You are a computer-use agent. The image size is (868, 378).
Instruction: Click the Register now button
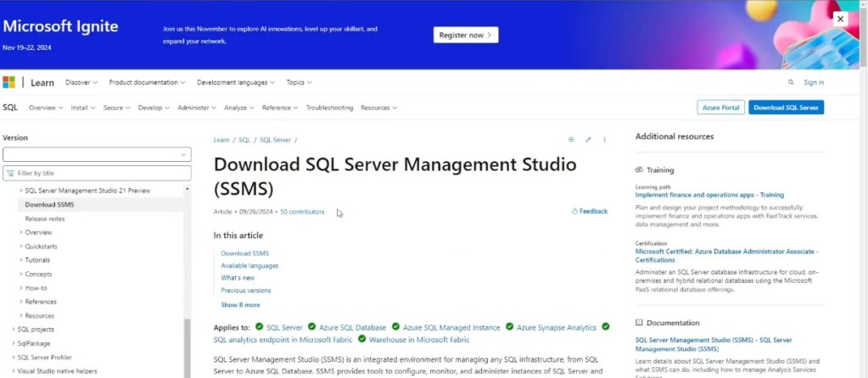click(x=466, y=35)
